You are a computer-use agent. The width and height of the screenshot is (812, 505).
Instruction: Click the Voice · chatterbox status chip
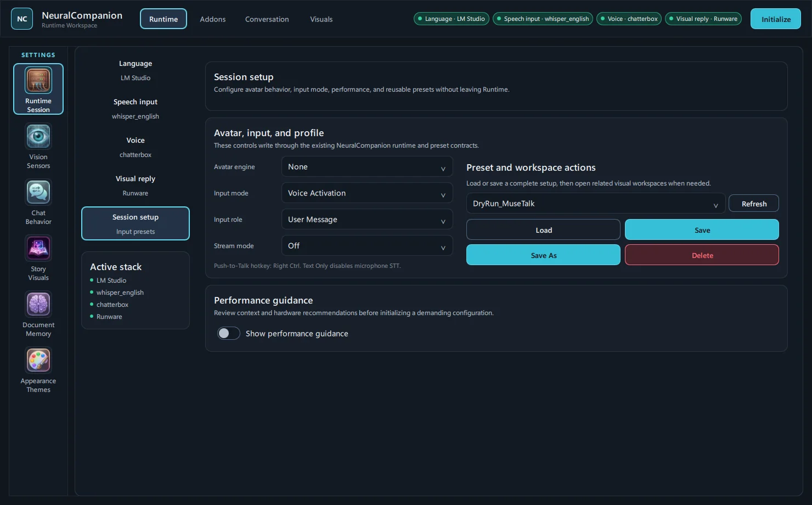[x=629, y=19]
